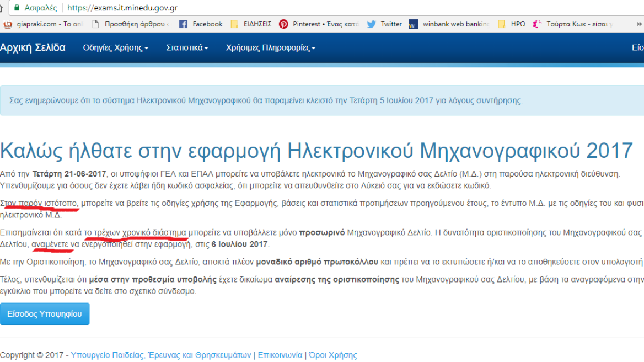The width and height of the screenshot is (644, 362).
Task: Open the Επικοινωνία footer link
Action: click(280, 355)
